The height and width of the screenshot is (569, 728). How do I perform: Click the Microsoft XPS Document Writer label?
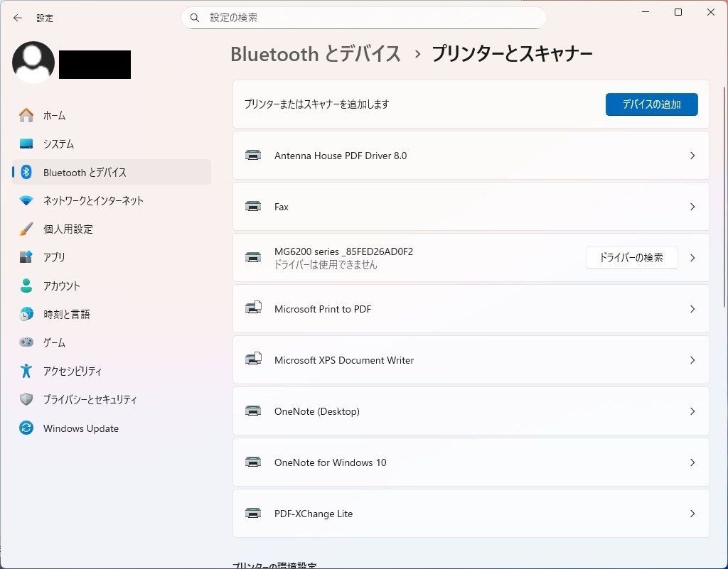[344, 360]
